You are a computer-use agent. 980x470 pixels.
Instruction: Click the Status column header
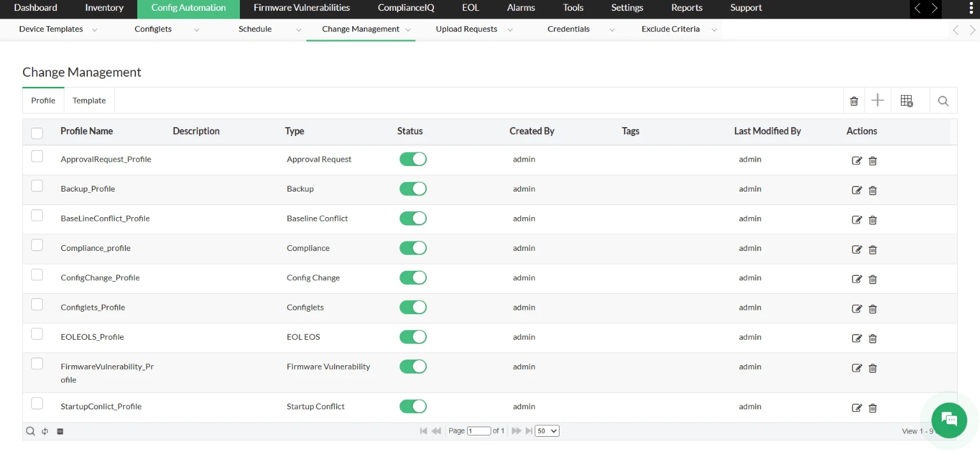point(410,131)
